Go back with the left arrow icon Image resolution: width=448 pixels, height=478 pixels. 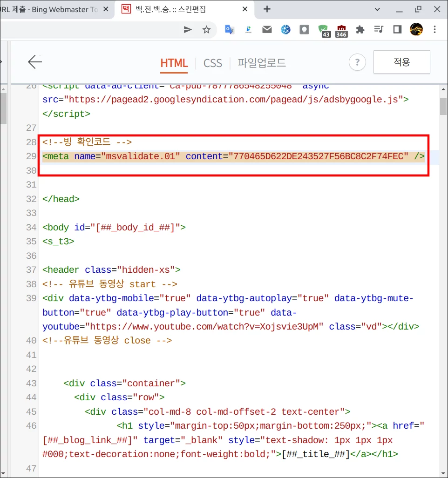coord(35,62)
